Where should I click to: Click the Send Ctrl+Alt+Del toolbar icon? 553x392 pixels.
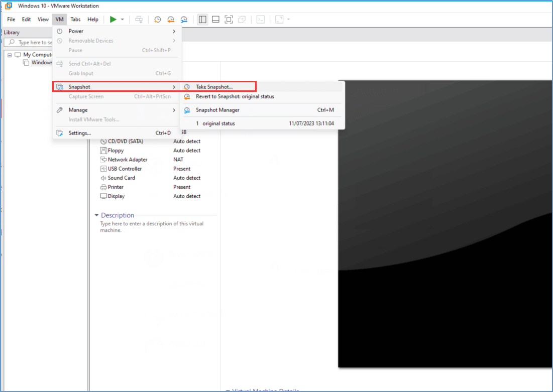(139, 19)
